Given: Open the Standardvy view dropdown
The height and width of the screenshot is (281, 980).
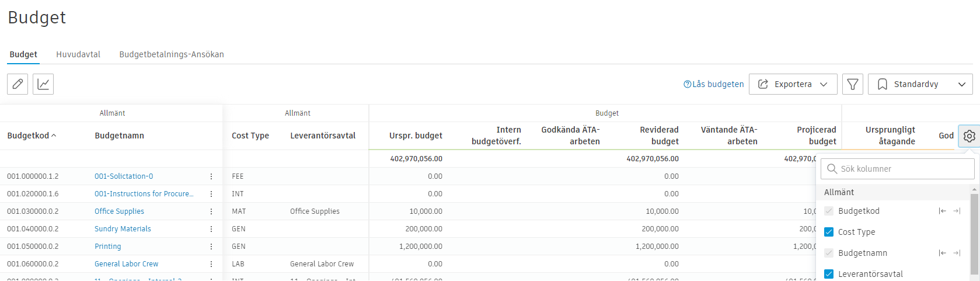Looking at the screenshot, I should (x=920, y=84).
